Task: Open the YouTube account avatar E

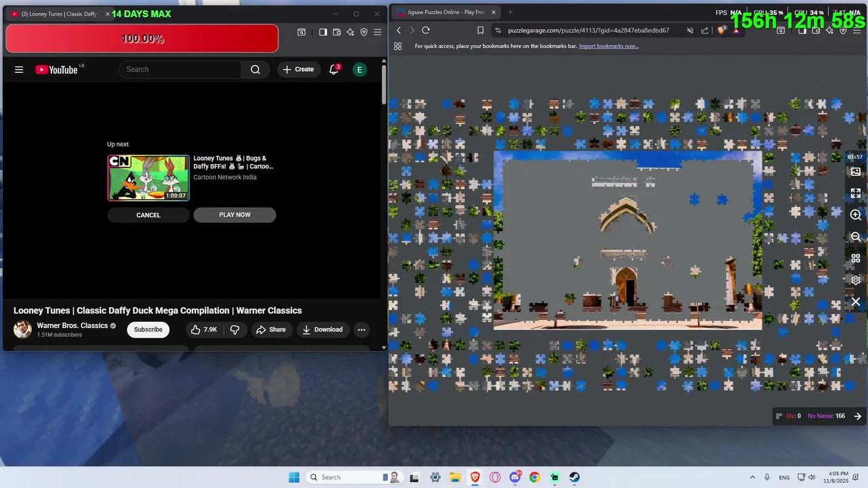Action: click(359, 69)
